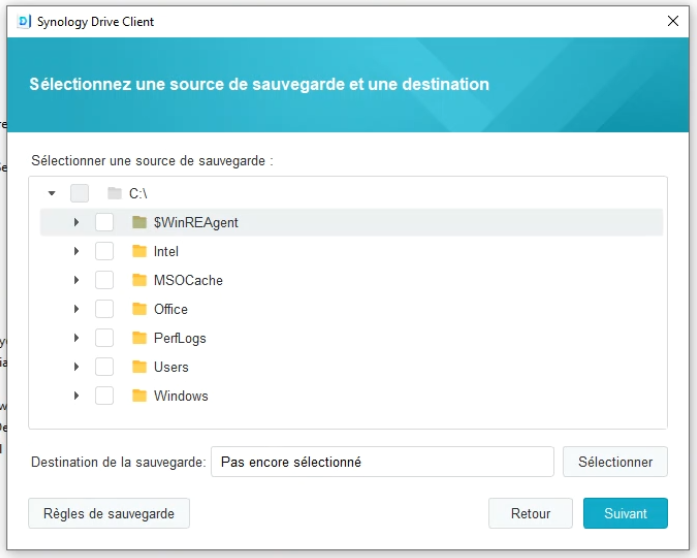Select the Windows row label

tap(181, 396)
